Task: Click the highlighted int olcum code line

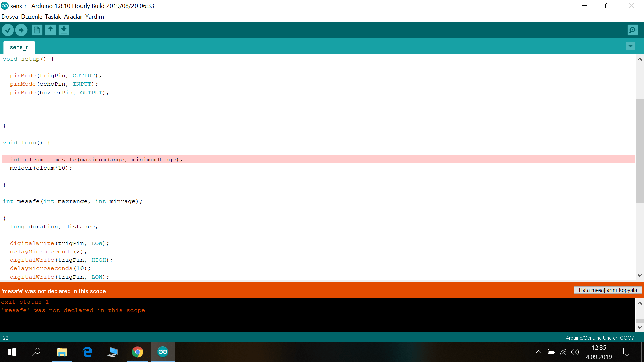Action: tap(97, 160)
